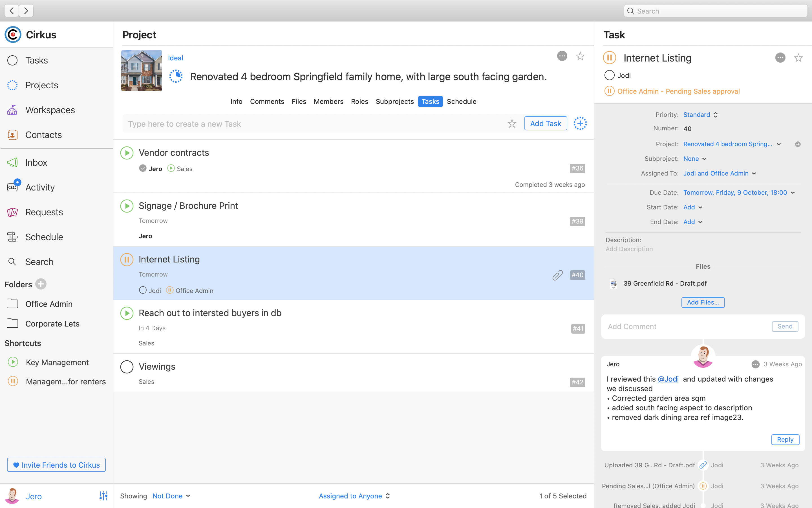Star the Internet Listing task in detail panel
Screen dimensions: 812x508
798,58
